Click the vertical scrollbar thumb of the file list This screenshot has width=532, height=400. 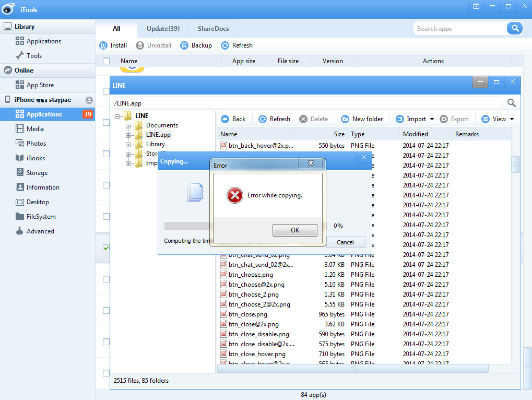click(x=515, y=164)
